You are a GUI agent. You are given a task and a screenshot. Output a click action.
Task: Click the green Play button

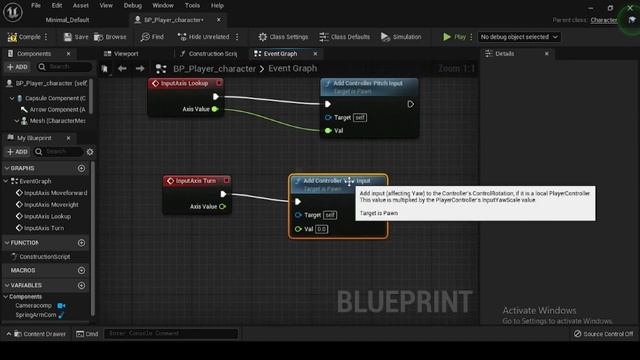pos(454,37)
